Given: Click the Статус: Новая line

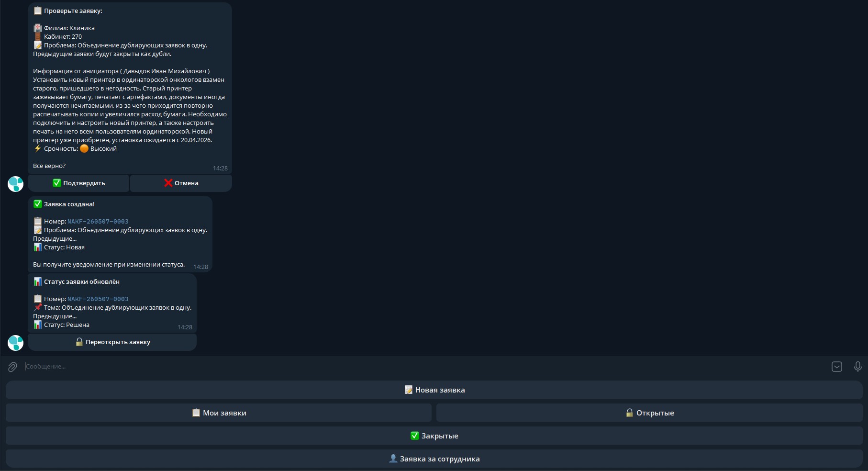Looking at the screenshot, I should click(x=59, y=247).
